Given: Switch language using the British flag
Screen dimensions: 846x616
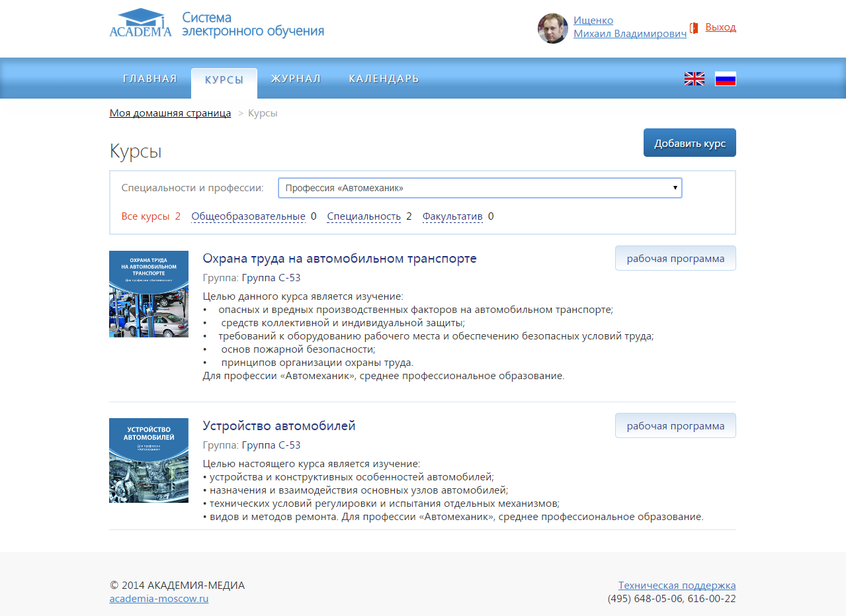Looking at the screenshot, I should pos(694,79).
